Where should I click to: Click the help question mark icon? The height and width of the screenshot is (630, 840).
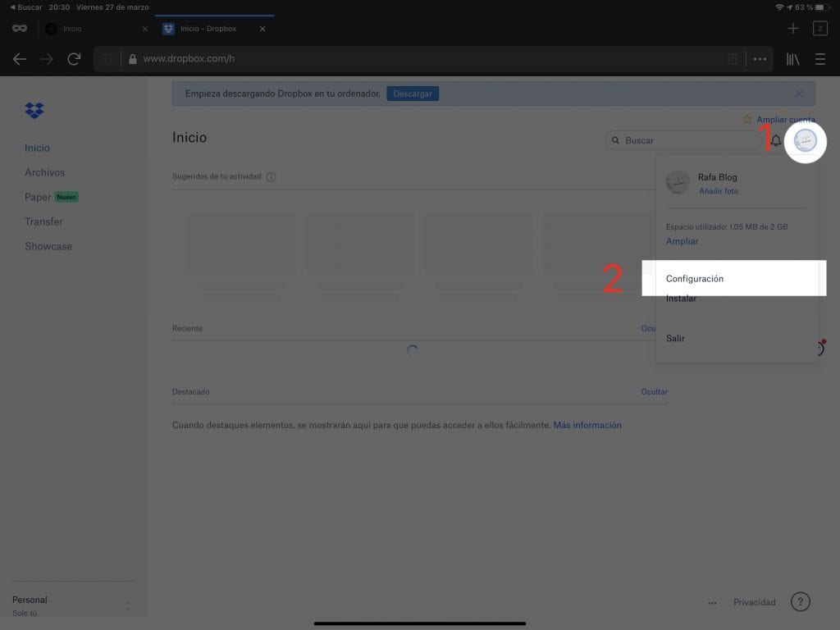(800, 602)
